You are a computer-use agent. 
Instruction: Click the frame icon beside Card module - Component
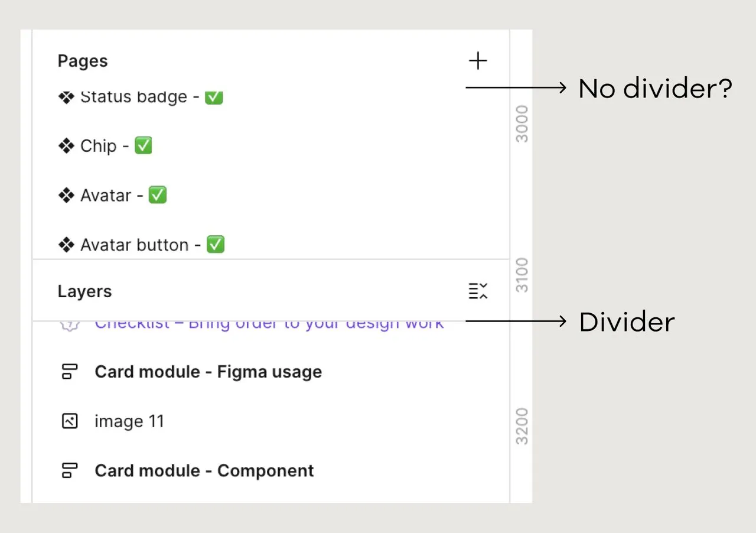coord(70,471)
